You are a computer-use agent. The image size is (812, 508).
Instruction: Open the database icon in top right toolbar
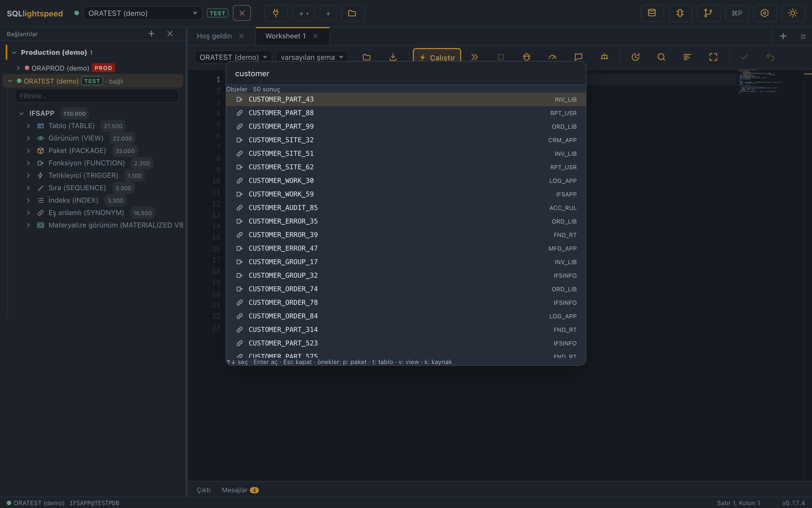point(652,13)
